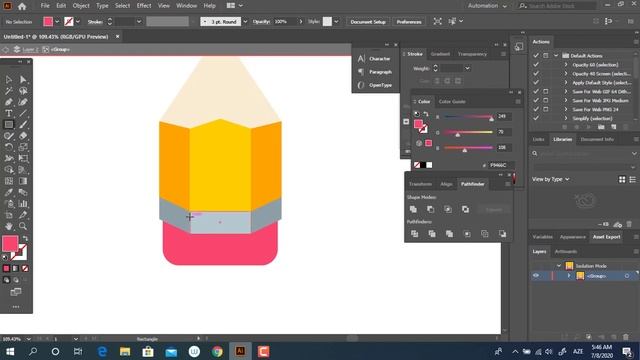Select the Artboard tool
640x360 pixels.
[9, 215]
